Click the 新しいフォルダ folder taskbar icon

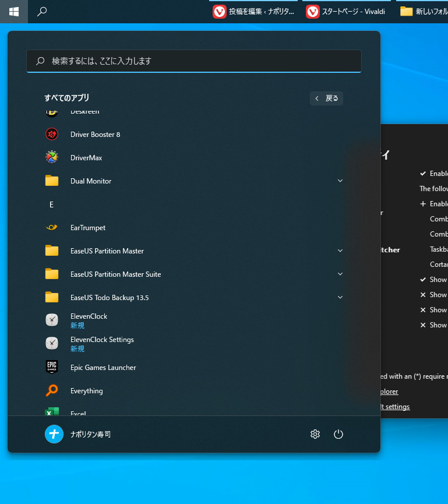(406, 12)
